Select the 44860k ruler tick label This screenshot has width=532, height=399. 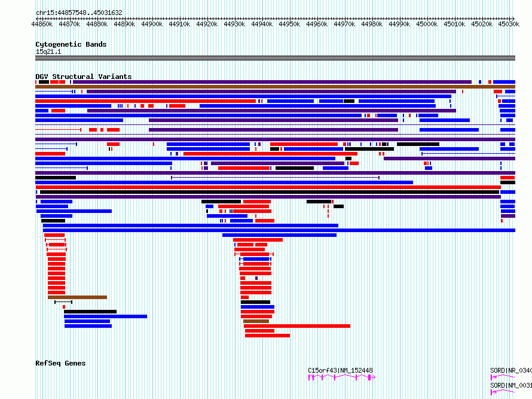pyautogui.click(x=42, y=24)
